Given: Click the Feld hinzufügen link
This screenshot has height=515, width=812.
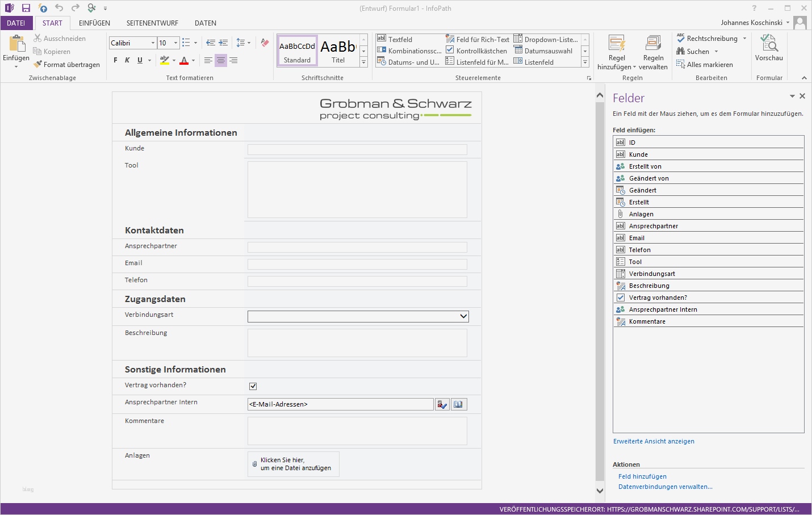Looking at the screenshot, I should pyautogui.click(x=642, y=476).
